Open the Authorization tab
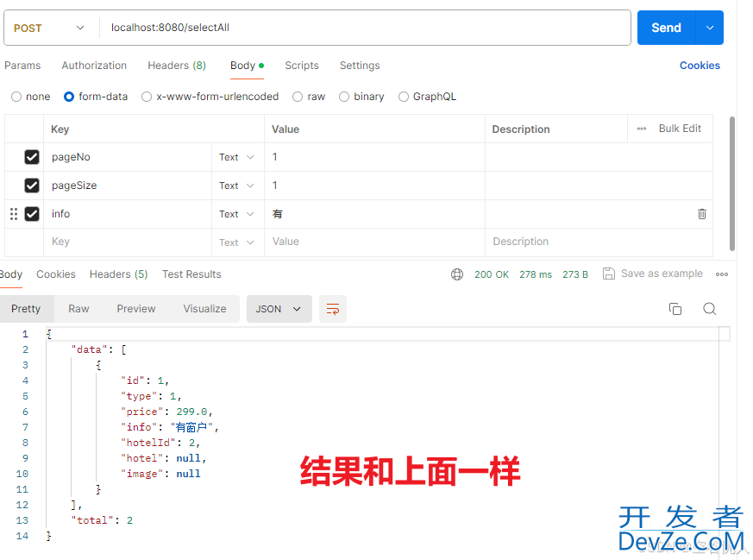The image size is (753, 560). pos(94,66)
